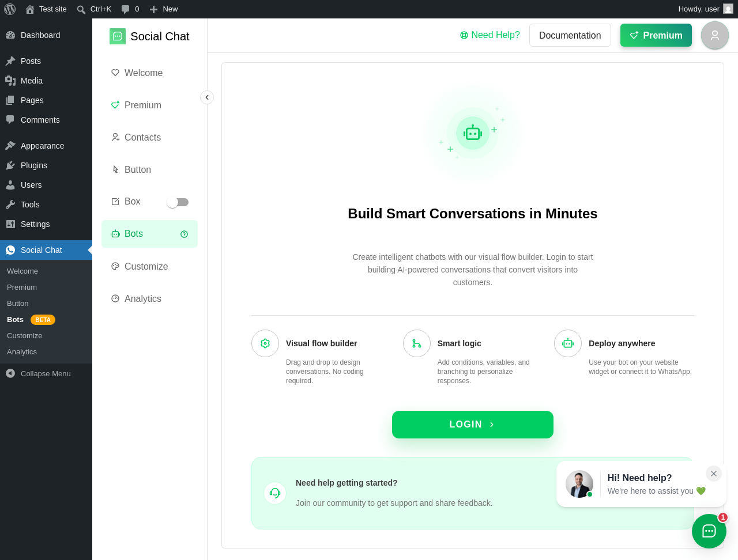This screenshot has height=560, width=738.
Task: Open the Contacts tab
Action: 149,137
